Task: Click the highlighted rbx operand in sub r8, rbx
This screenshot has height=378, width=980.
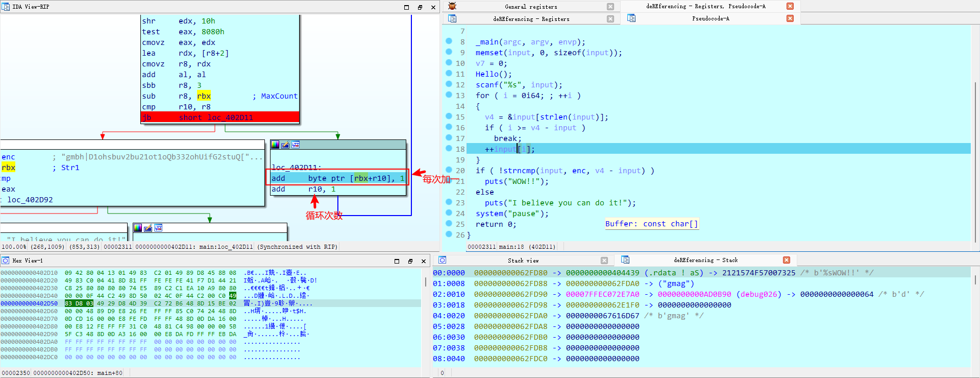Action: point(204,96)
